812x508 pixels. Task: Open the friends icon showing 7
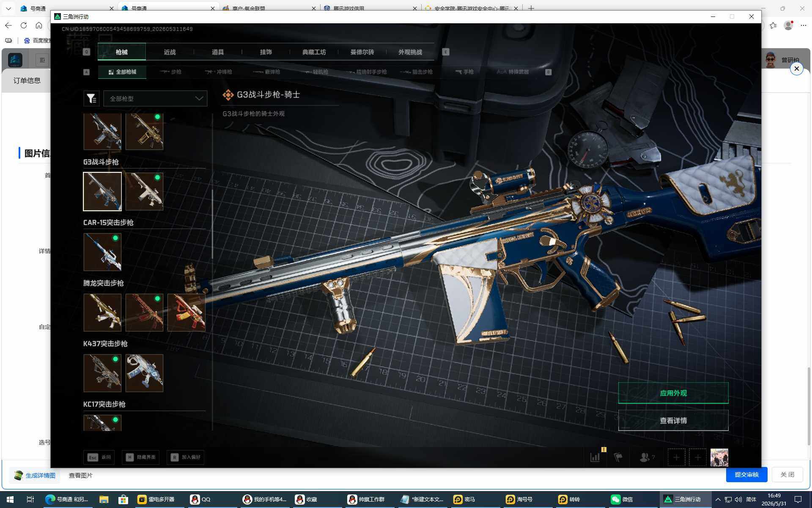647,457
